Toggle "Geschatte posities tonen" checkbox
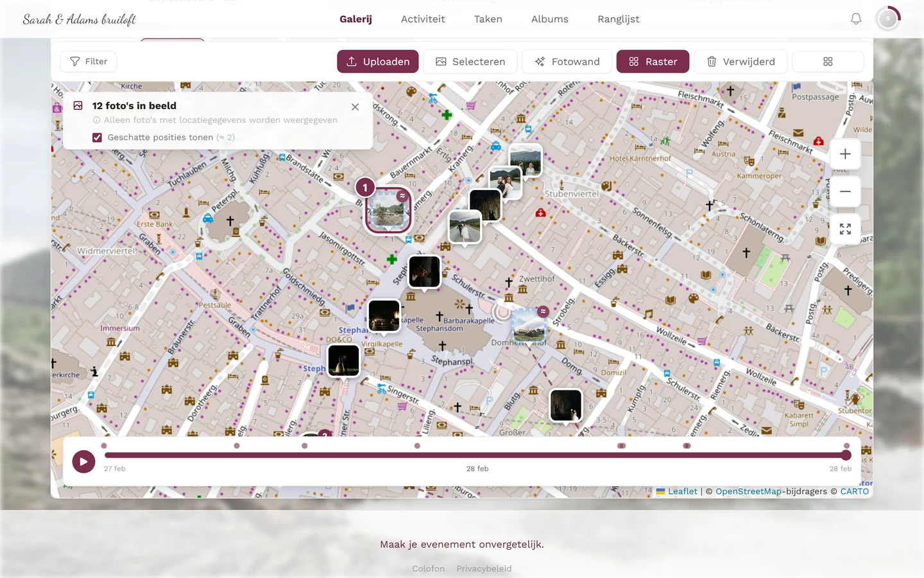The height and width of the screenshot is (578, 924). [x=97, y=137]
